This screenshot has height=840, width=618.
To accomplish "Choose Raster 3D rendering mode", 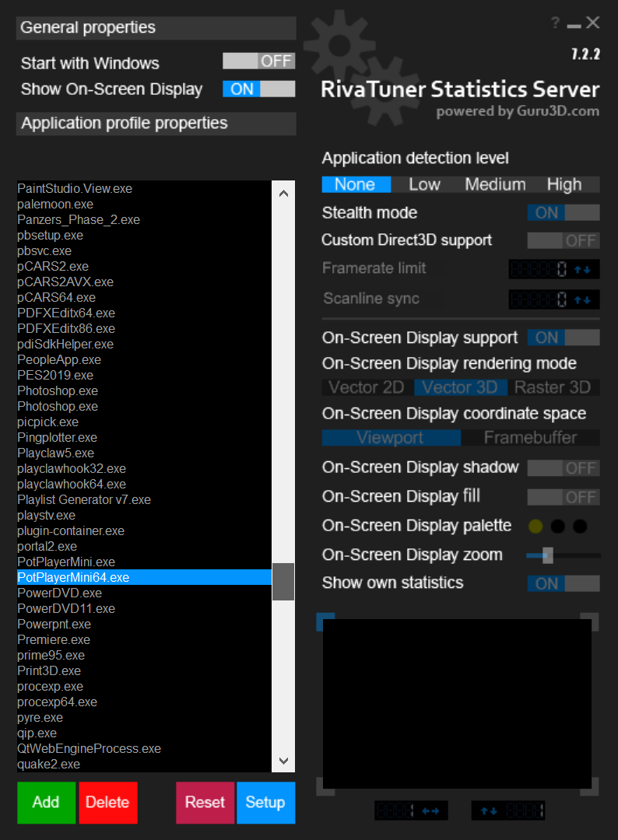I will pos(553,387).
